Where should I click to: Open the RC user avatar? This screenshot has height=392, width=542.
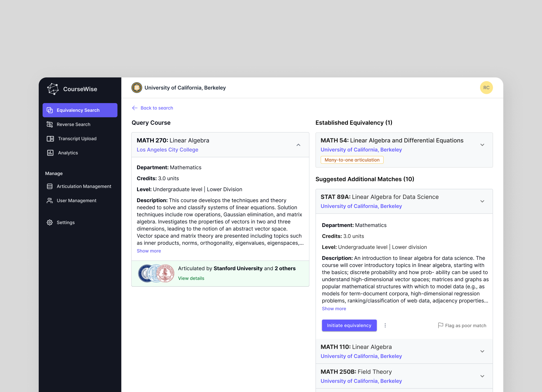tap(486, 88)
